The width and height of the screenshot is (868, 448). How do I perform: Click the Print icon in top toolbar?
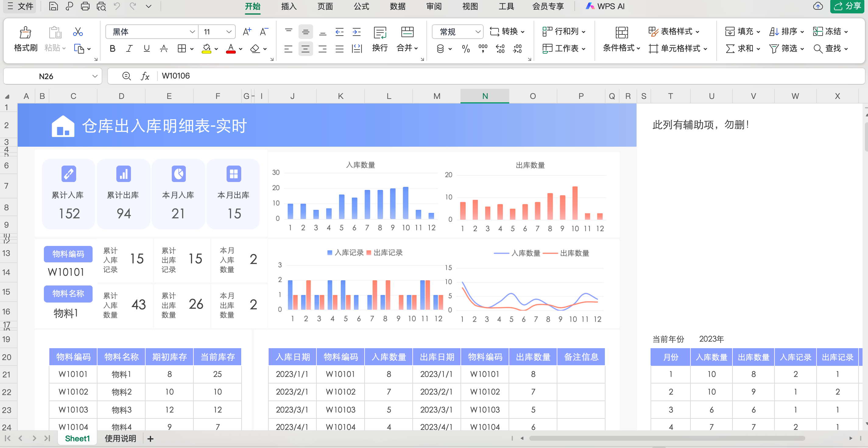[85, 6]
